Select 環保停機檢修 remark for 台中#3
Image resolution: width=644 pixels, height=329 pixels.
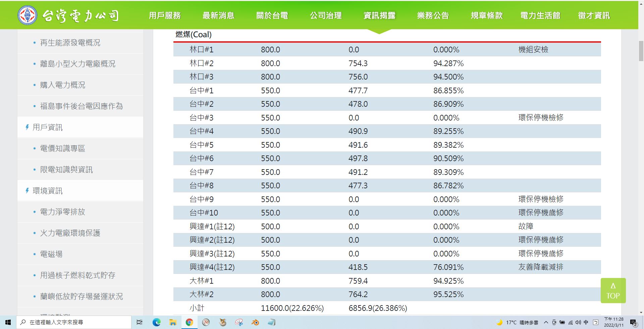(x=541, y=118)
